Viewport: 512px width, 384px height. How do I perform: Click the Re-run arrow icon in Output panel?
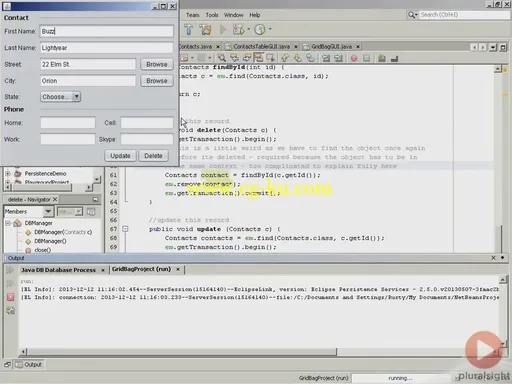10,270
